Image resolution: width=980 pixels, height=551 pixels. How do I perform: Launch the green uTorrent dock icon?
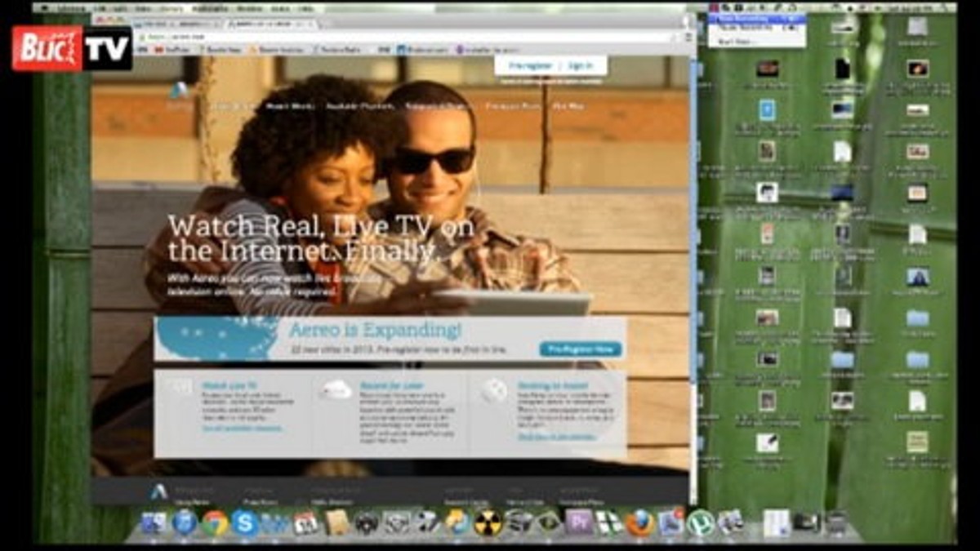pyautogui.click(x=700, y=522)
